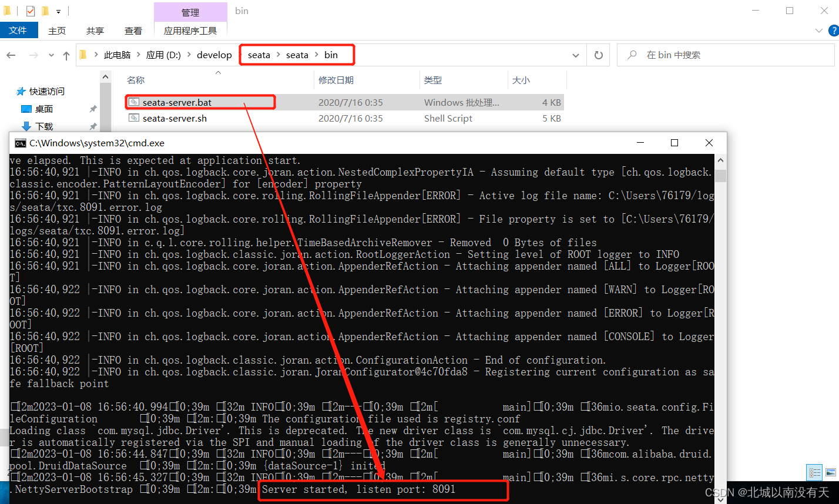Viewport: 839px width, 504px height.
Task: Open the recent locations dropdown arrow
Action: tap(51, 56)
